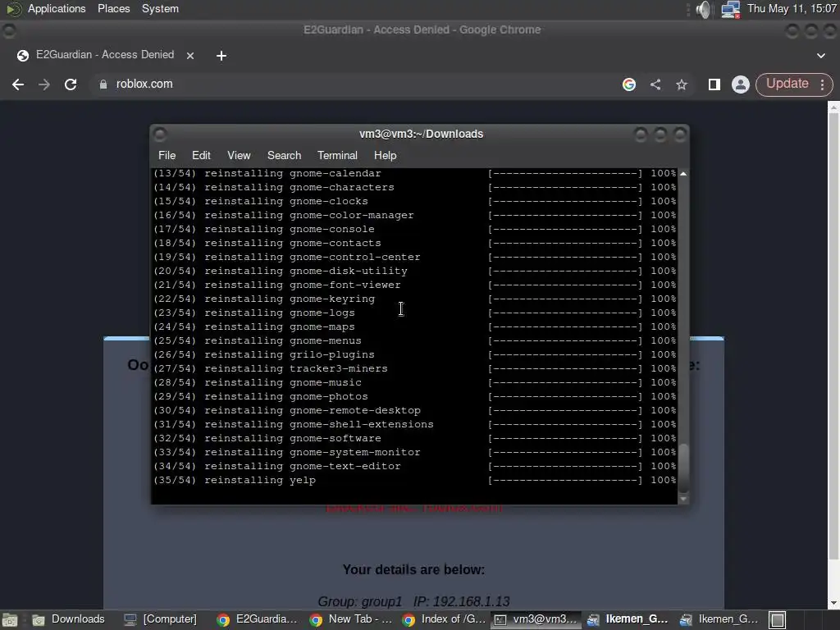This screenshot has height=630, width=840.
Task: Click the terminal's scrollbar thumb
Action: coord(683,468)
